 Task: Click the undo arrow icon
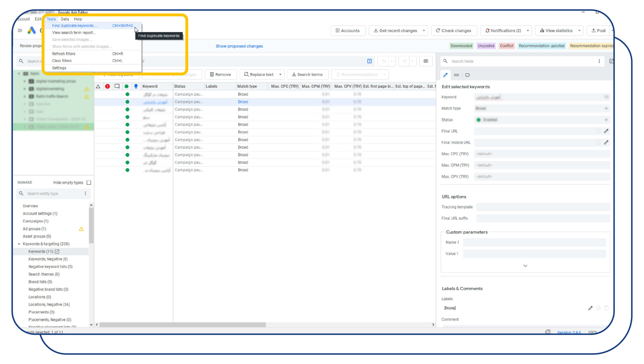384,61
